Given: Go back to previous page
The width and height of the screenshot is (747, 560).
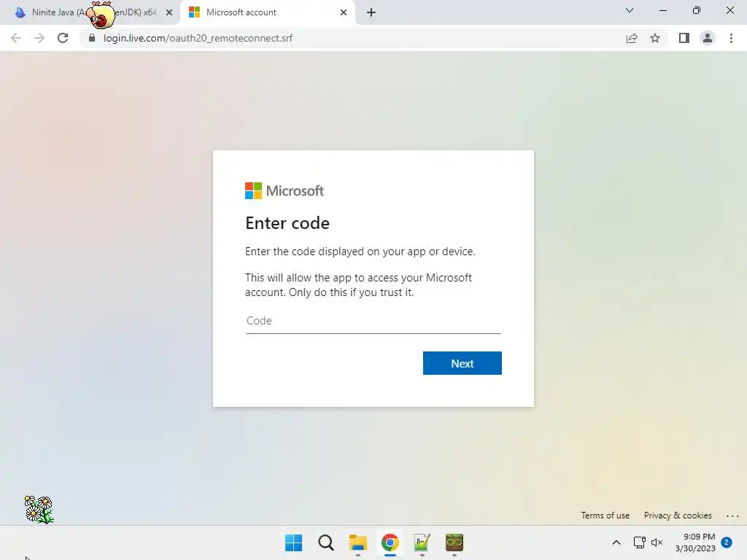Looking at the screenshot, I should coord(16,38).
